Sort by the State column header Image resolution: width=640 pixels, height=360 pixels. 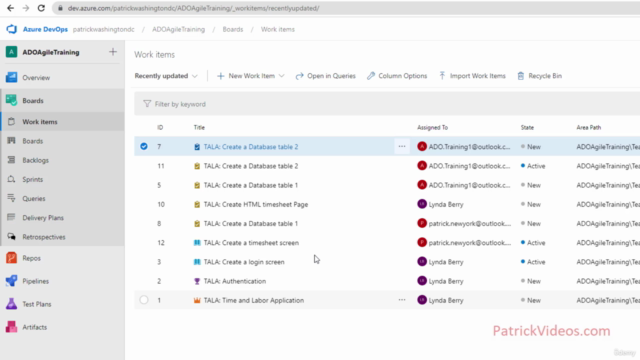tap(527, 128)
